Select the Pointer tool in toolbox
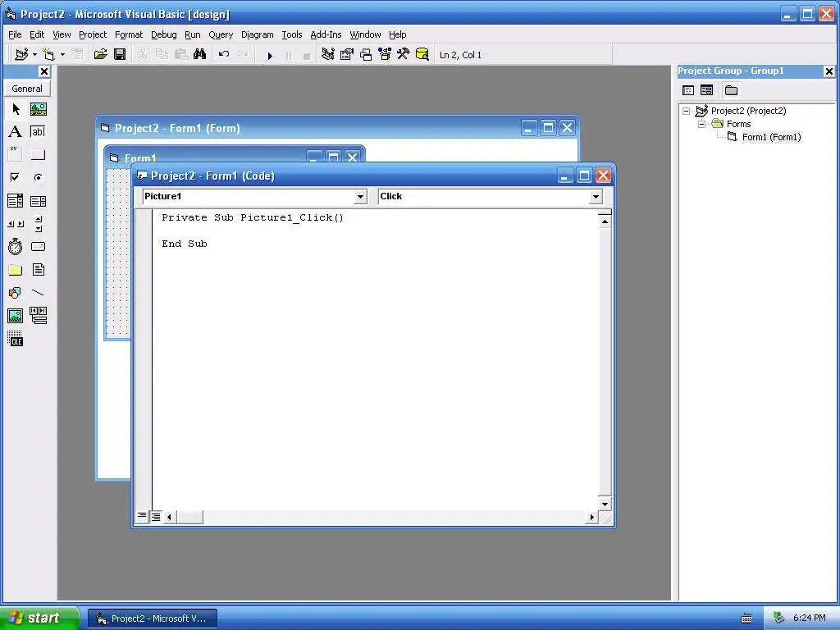The height and width of the screenshot is (630, 840). [x=16, y=109]
